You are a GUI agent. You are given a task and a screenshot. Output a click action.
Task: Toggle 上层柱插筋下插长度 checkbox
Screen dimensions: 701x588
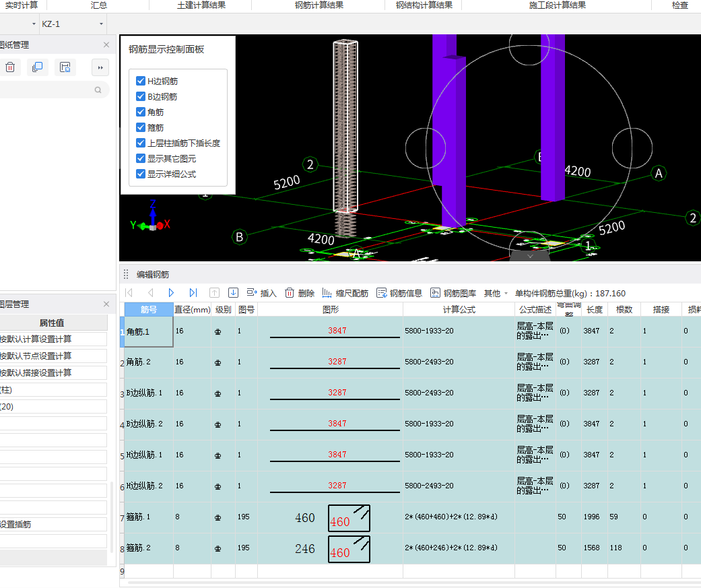140,143
